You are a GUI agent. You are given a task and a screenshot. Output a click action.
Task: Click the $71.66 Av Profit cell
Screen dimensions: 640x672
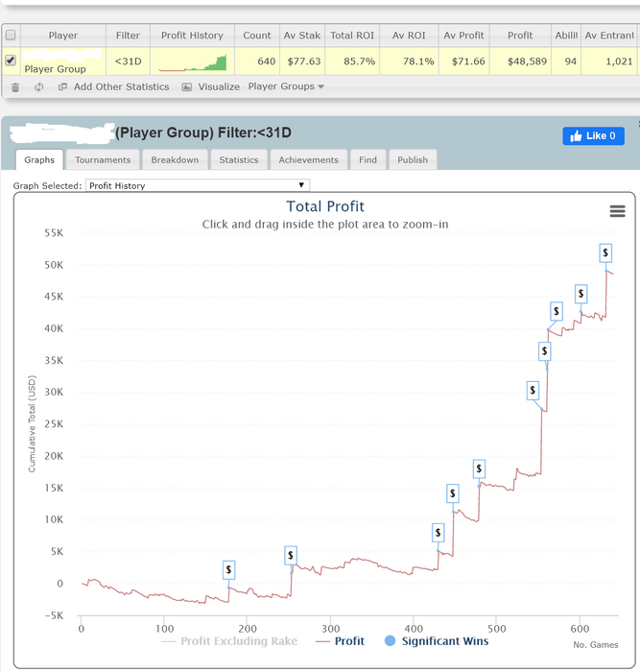pos(464,61)
